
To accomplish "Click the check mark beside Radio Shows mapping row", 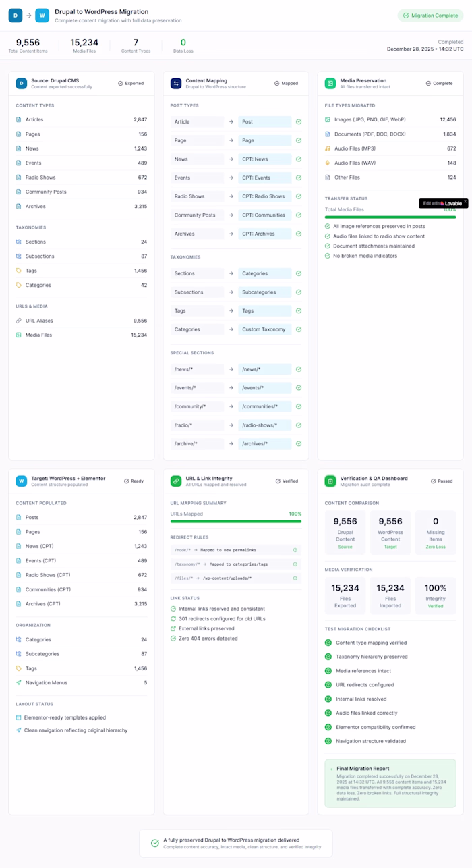I will point(299,196).
